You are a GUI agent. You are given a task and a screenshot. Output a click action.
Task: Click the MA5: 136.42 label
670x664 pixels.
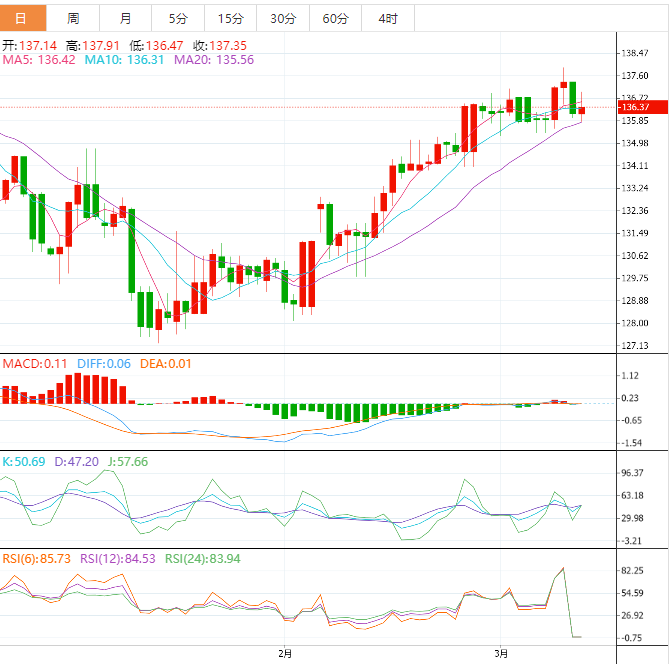[x=39, y=60]
